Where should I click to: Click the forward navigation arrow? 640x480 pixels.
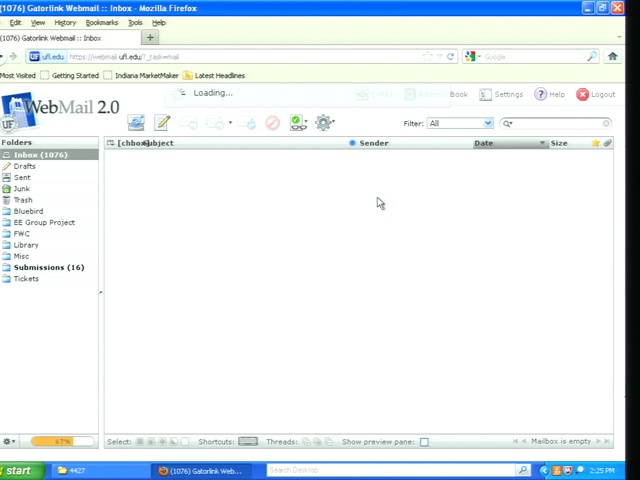click(x=13, y=56)
